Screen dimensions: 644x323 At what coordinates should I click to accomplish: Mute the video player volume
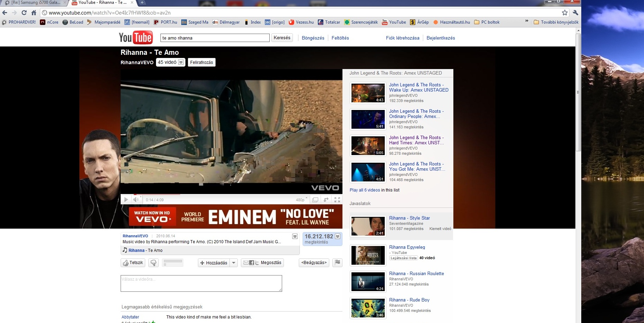tap(136, 199)
